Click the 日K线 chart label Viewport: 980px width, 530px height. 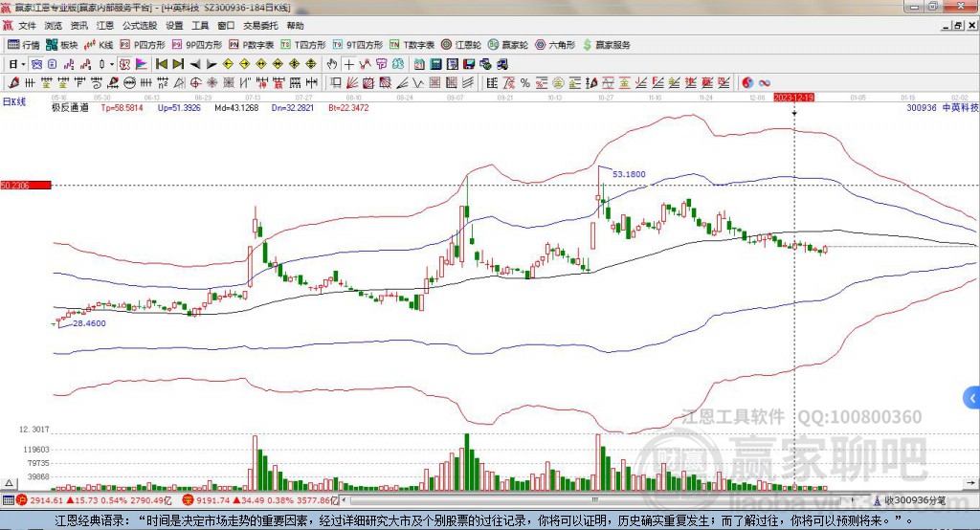point(13,101)
